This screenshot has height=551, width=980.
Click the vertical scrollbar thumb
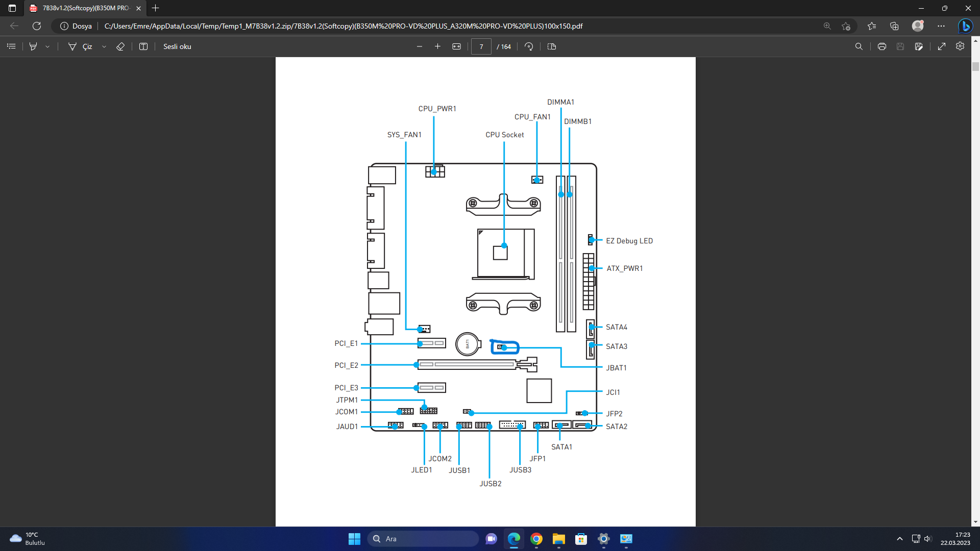point(975,66)
